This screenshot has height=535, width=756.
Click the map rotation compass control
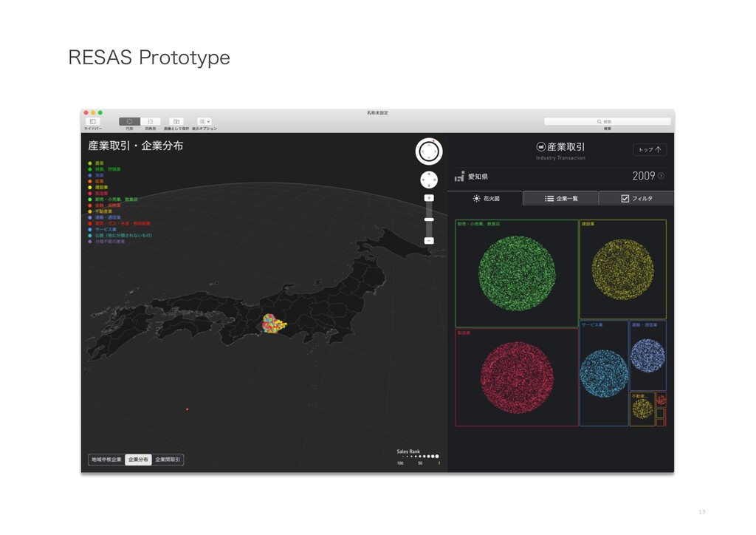point(429,151)
